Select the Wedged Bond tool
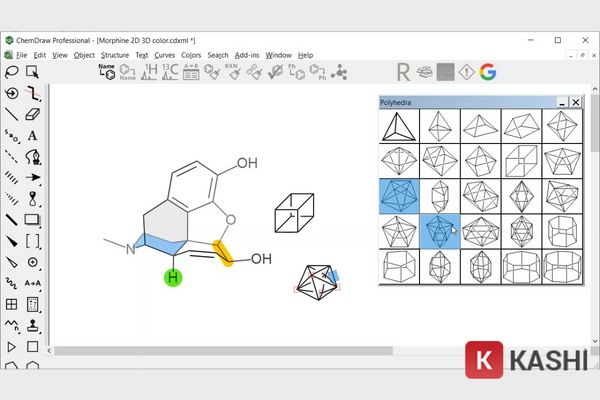Image resolution: width=600 pixels, height=400 pixels. [11, 241]
